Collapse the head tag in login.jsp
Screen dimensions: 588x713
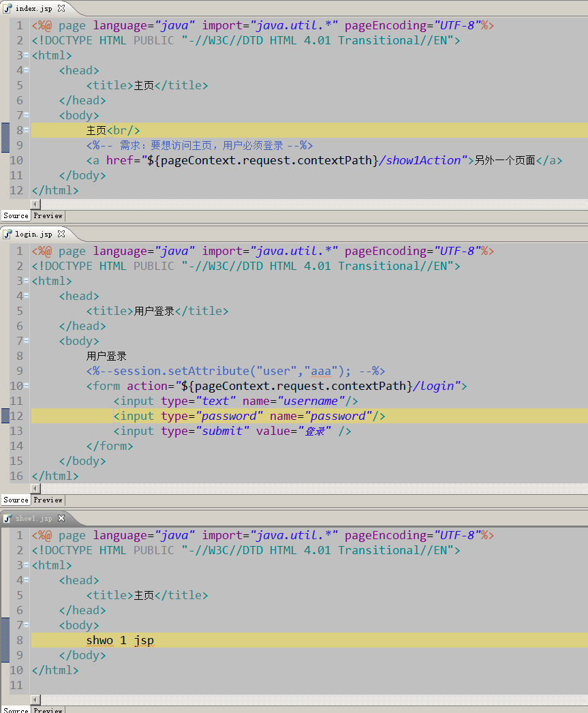tap(27, 296)
